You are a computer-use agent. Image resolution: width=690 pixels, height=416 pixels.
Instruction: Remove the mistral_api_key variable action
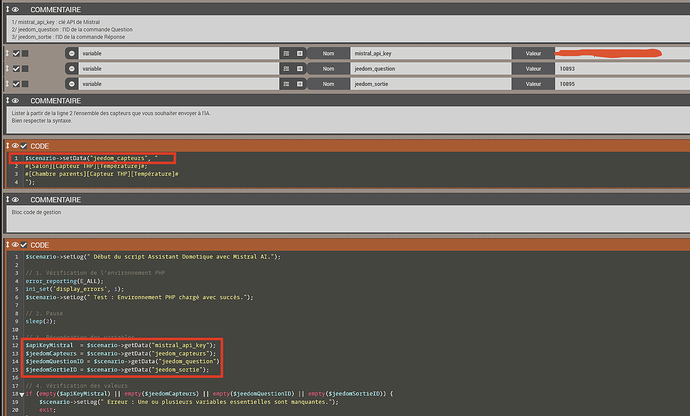coord(71,53)
